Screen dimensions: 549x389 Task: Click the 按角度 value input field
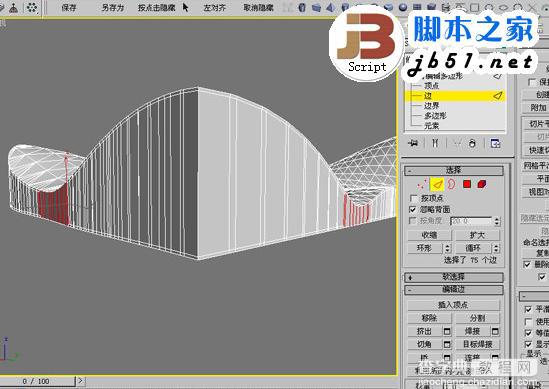pos(472,221)
